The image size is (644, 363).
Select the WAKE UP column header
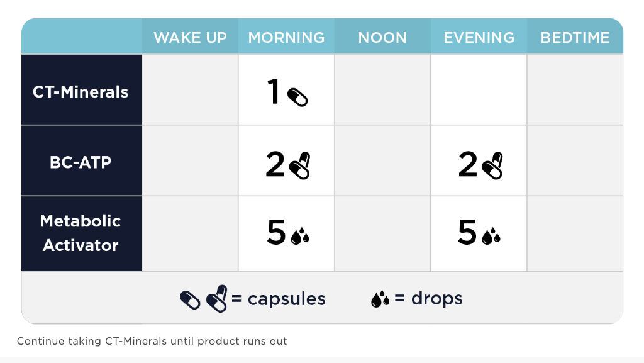(190, 38)
